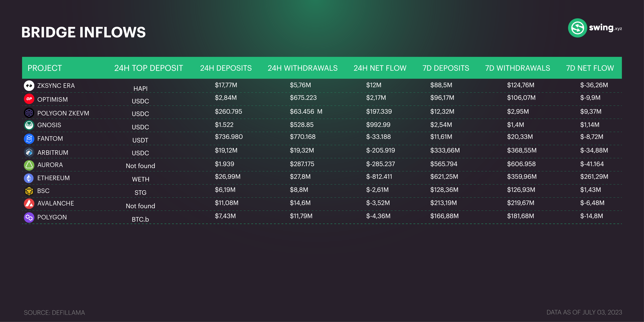Click the red Avalanche icon
This screenshot has height=322, width=644.
[29, 204]
